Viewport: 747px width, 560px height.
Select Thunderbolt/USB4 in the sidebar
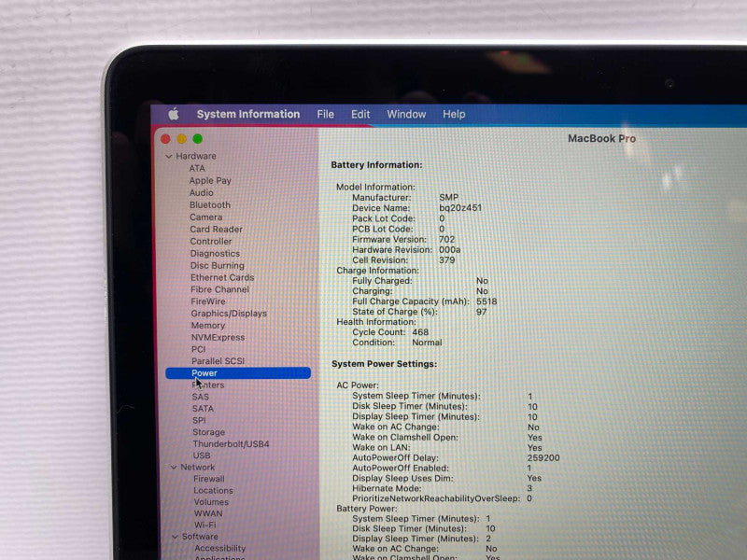231,444
